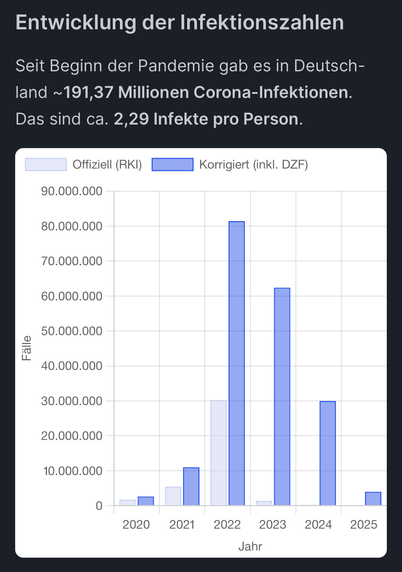The image size is (402, 572).
Task: Select the 2022 official RKI bar
Action: coord(218,453)
